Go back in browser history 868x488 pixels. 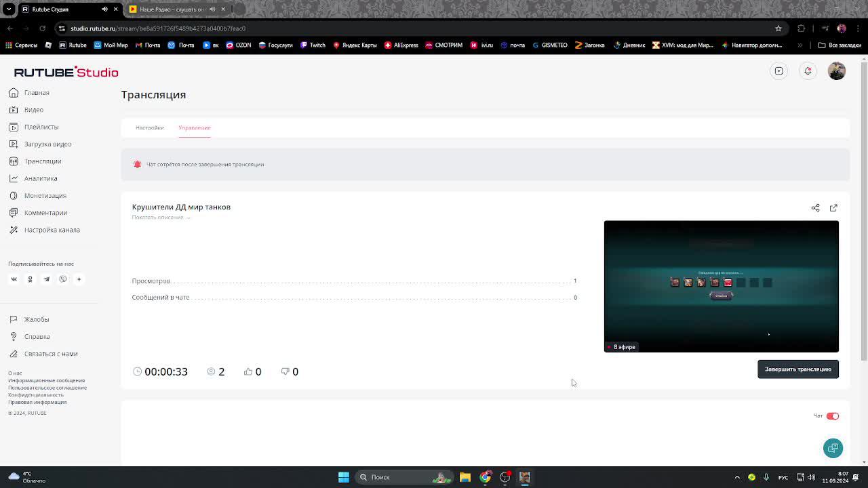pos(10,28)
